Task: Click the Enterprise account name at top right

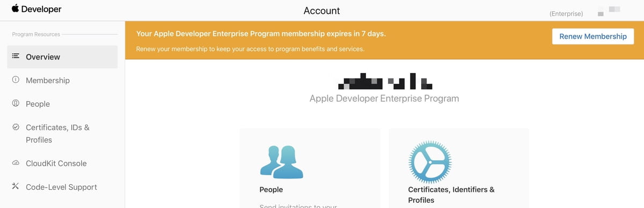Action: click(566, 14)
